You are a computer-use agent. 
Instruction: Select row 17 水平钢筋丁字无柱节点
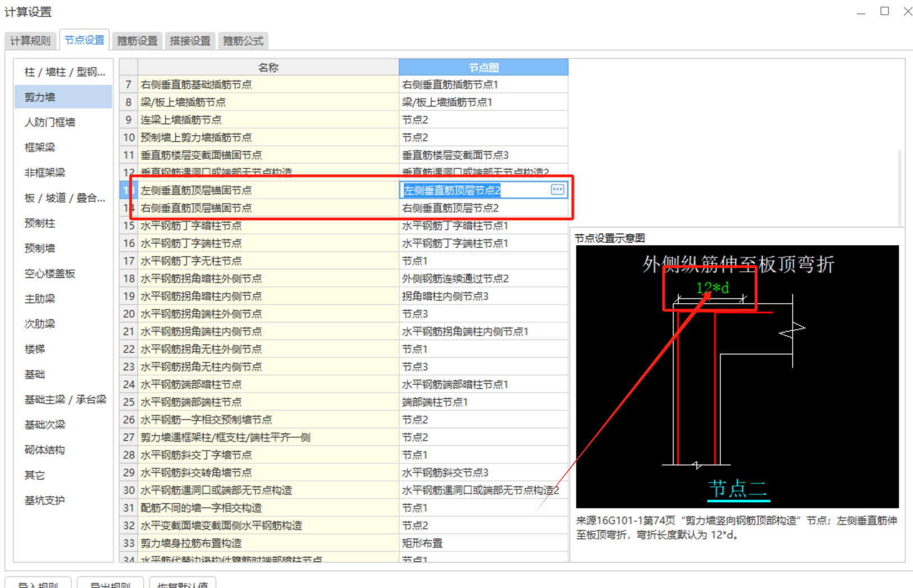268,261
